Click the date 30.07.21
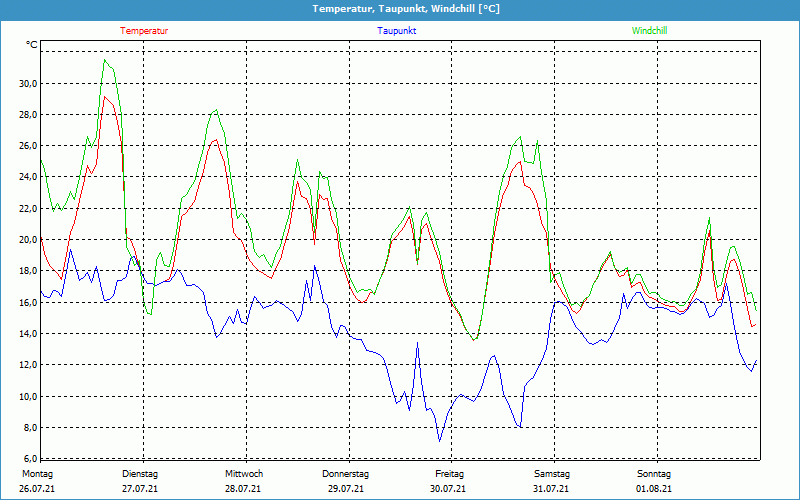The image size is (800, 500). (448, 489)
